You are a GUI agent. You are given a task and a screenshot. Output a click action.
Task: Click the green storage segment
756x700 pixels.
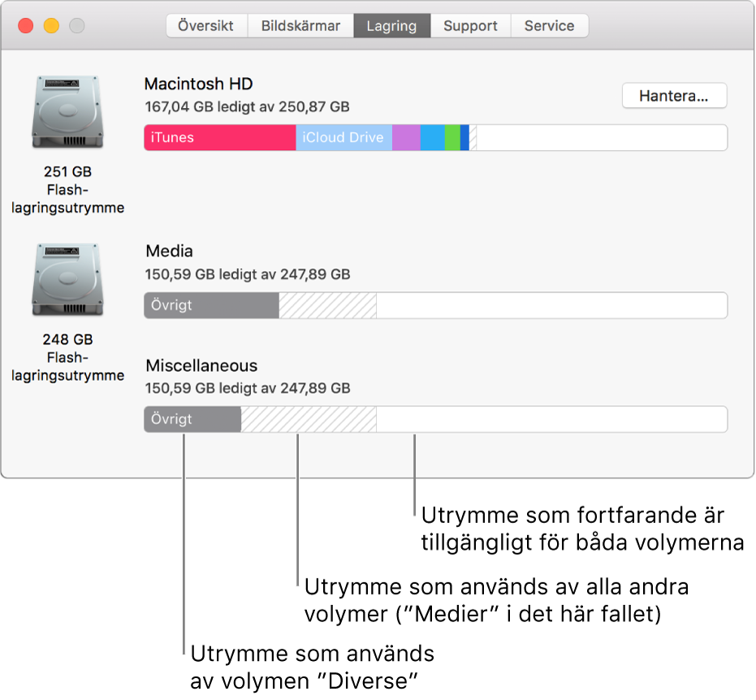[453, 137]
